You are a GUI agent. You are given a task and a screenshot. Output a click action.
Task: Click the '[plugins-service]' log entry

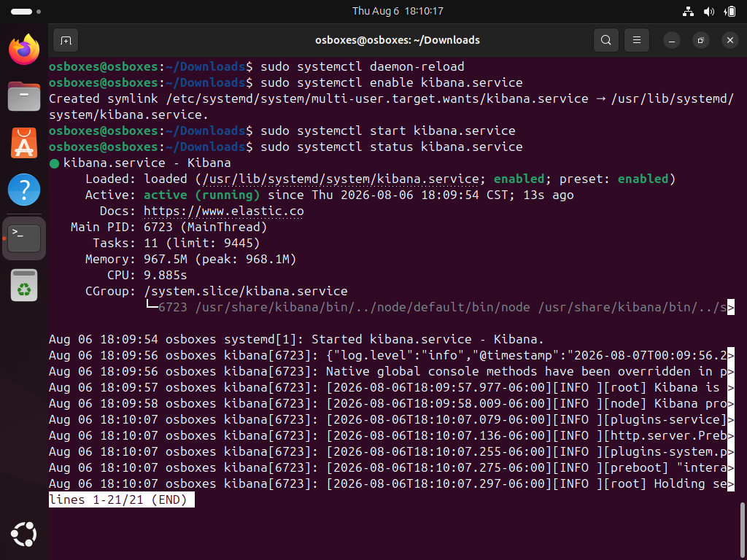tap(392, 419)
